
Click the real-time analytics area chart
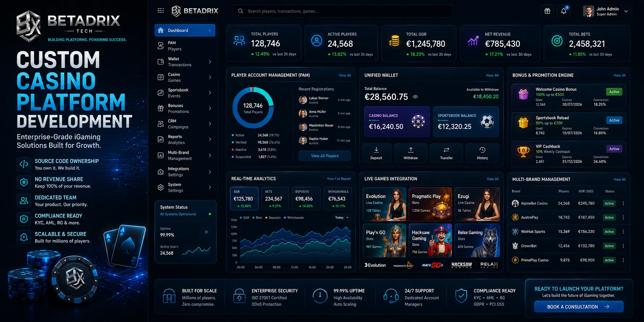click(x=295, y=241)
